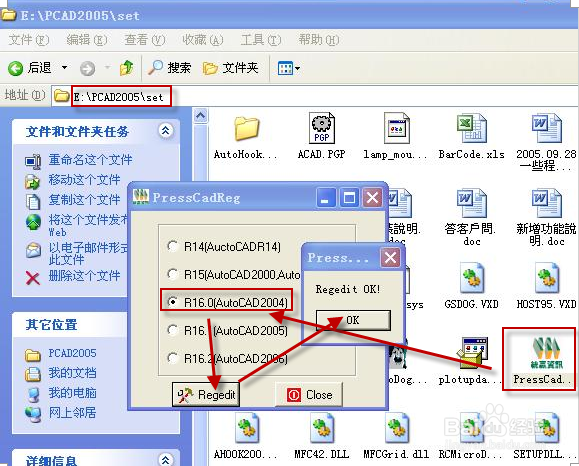Screen dimensions: 579x466
Task: Open the Forward button history dropdown arrow
Action: pyautogui.click(x=107, y=68)
